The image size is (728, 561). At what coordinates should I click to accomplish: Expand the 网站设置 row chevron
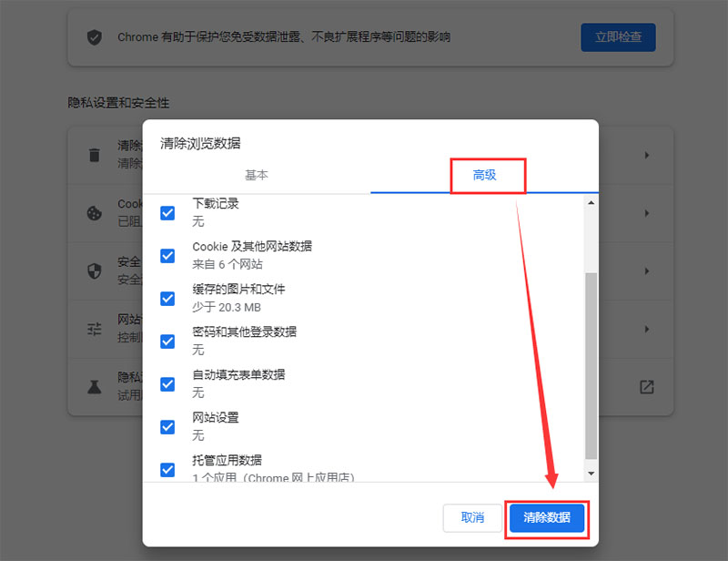click(646, 329)
